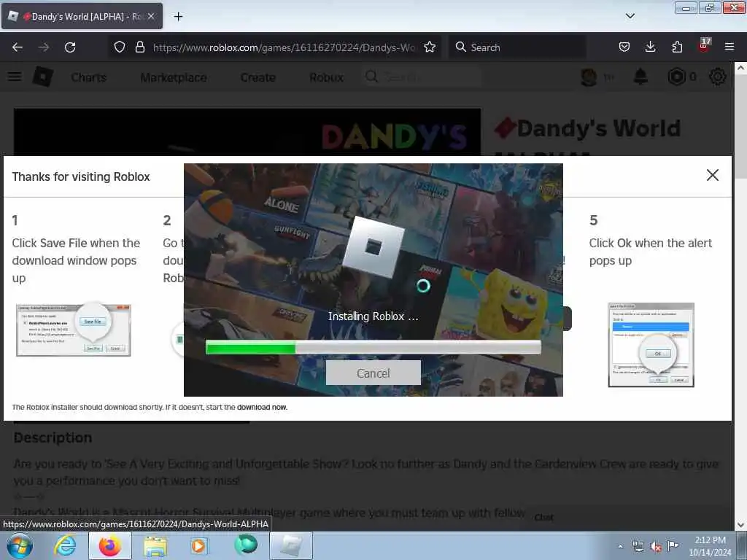The height and width of the screenshot is (560, 747).
Task: Click the red extension badge showing 17
Action: point(704,45)
